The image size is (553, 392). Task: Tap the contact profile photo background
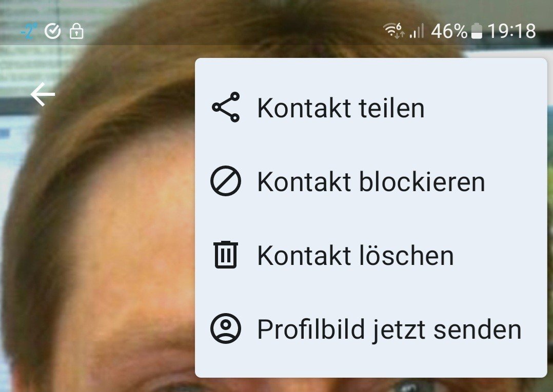point(98,229)
